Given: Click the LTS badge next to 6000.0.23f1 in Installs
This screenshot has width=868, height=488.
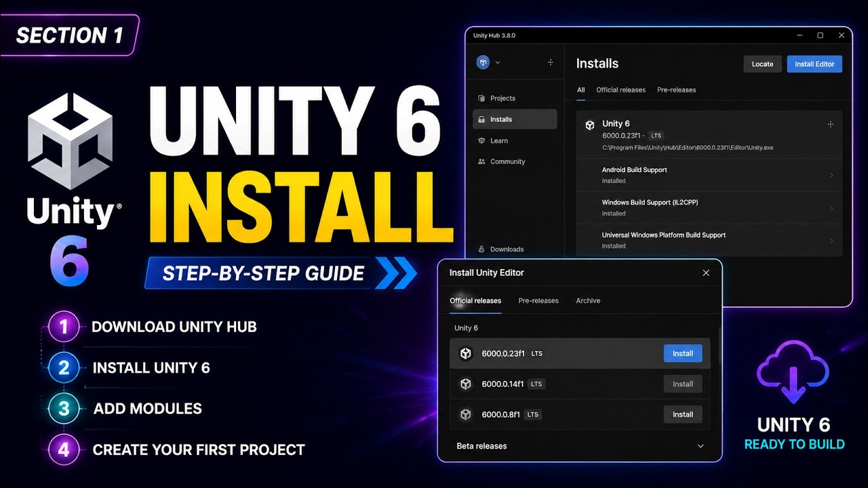Looking at the screenshot, I should point(656,136).
